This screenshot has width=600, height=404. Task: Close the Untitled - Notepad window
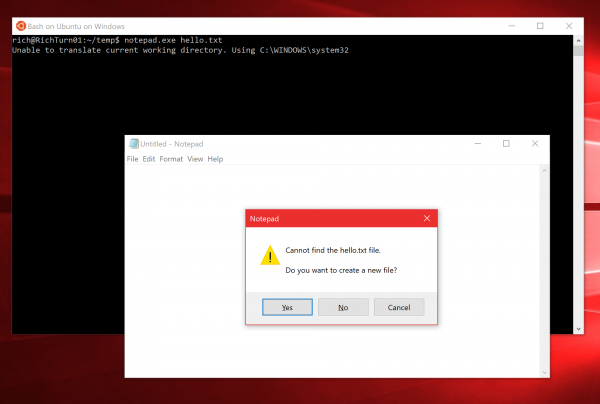(535, 143)
